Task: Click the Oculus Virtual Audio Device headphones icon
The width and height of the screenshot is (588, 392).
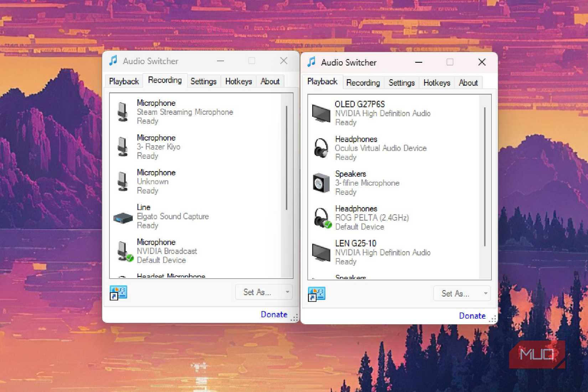Action: pyautogui.click(x=321, y=148)
